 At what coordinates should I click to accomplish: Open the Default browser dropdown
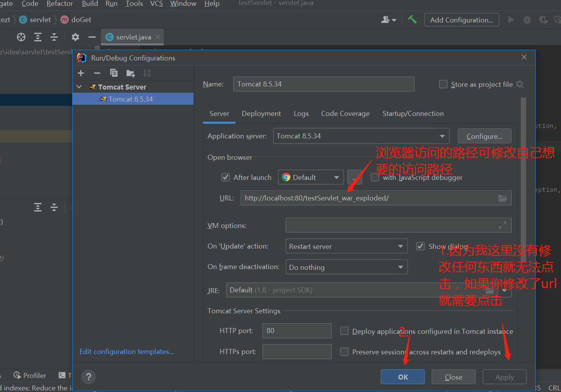click(x=311, y=177)
